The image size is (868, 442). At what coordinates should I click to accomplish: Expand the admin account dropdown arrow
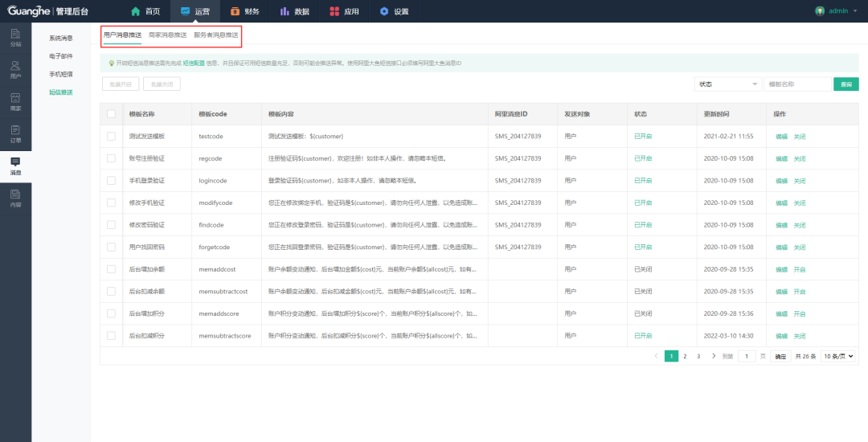pos(855,11)
